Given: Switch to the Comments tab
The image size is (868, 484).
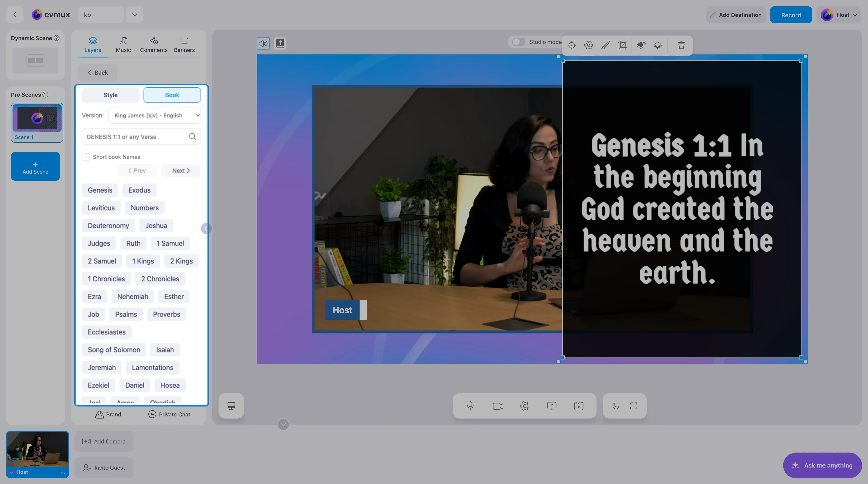Looking at the screenshot, I should click(x=154, y=45).
